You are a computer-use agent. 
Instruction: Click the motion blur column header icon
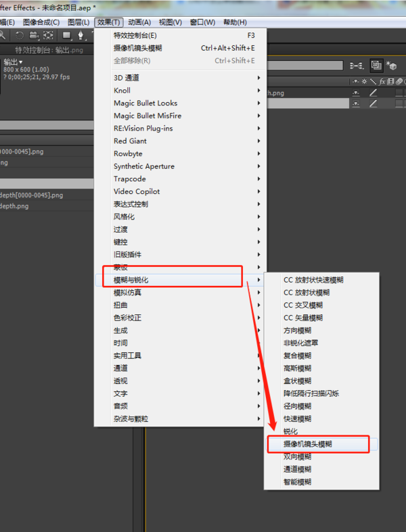pos(399,81)
